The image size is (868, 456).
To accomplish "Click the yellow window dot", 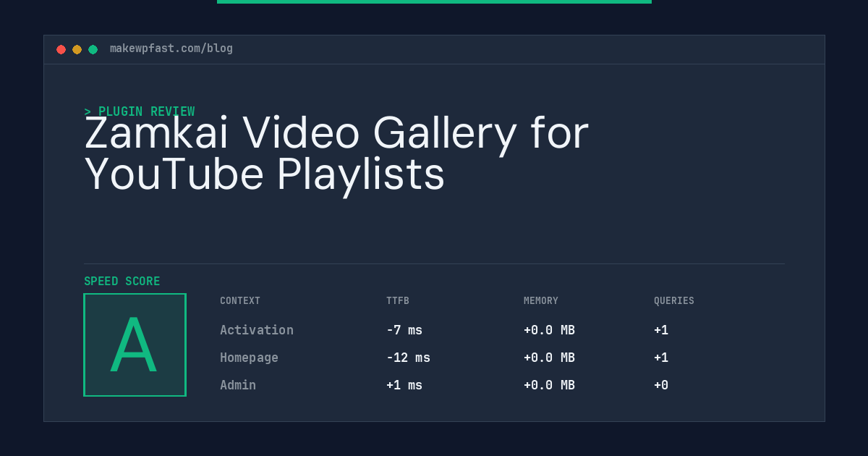I will [x=77, y=49].
